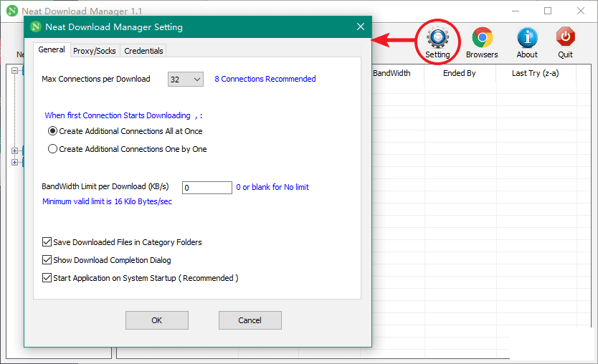Switch to the Proxy/Socks tab
598x364 pixels.
(x=95, y=51)
